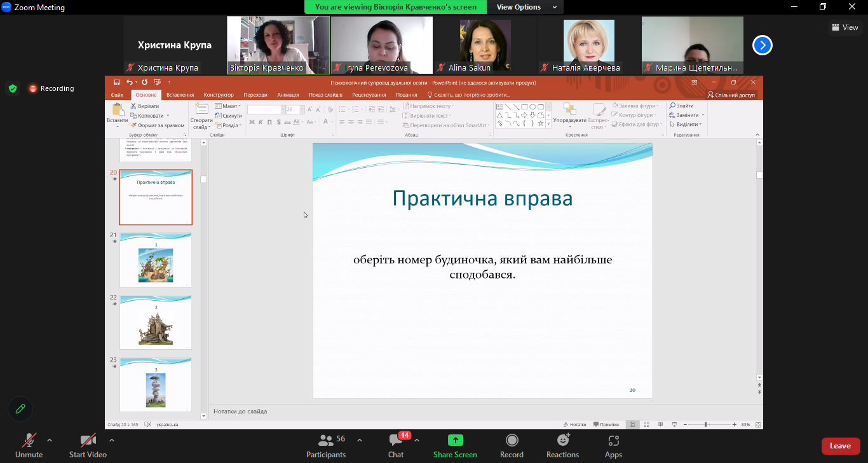Expand audio settings arrow next to Unmute

(50, 440)
